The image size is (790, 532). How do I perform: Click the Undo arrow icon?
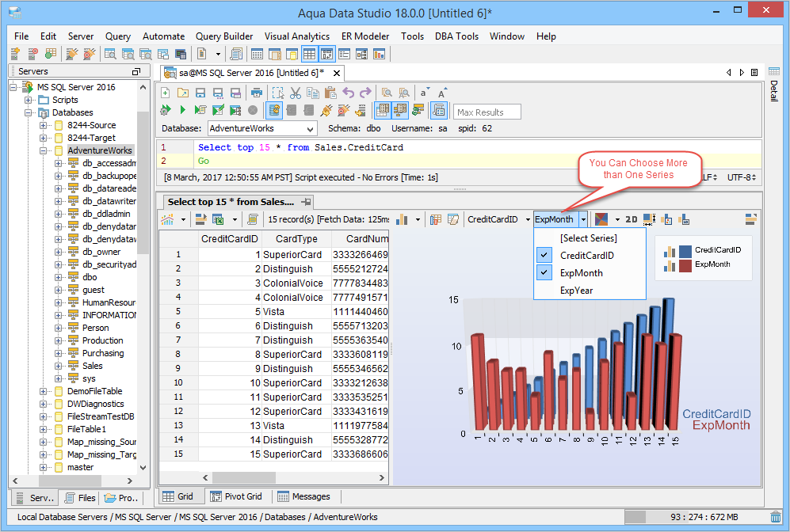348,93
